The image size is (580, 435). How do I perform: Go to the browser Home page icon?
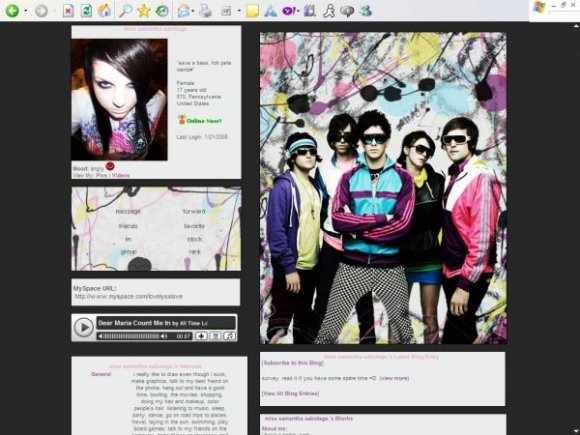pos(105,10)
